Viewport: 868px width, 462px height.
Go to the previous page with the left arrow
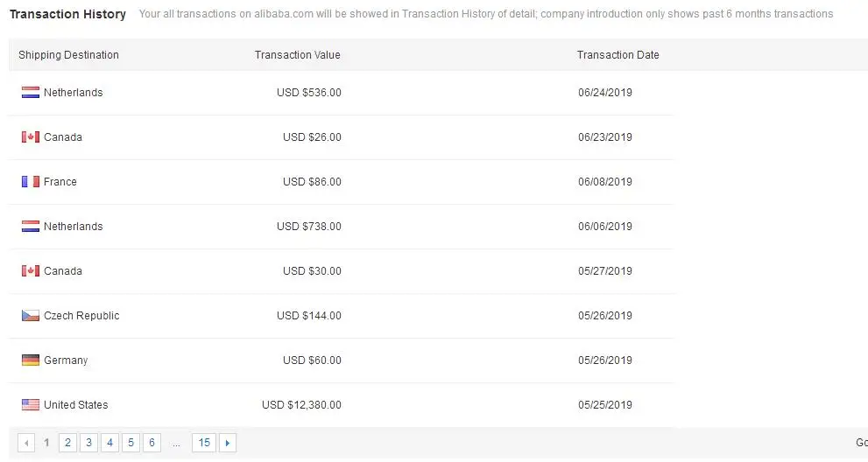[26, 443]
